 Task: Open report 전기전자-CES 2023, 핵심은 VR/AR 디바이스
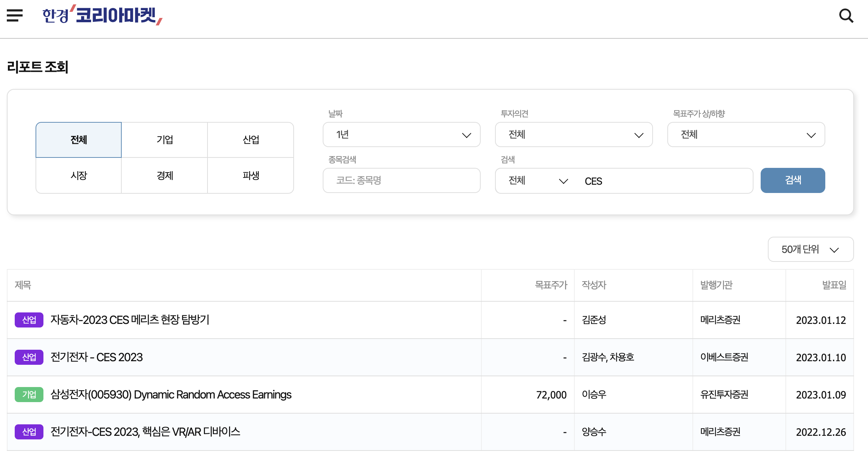coord(145,432)
